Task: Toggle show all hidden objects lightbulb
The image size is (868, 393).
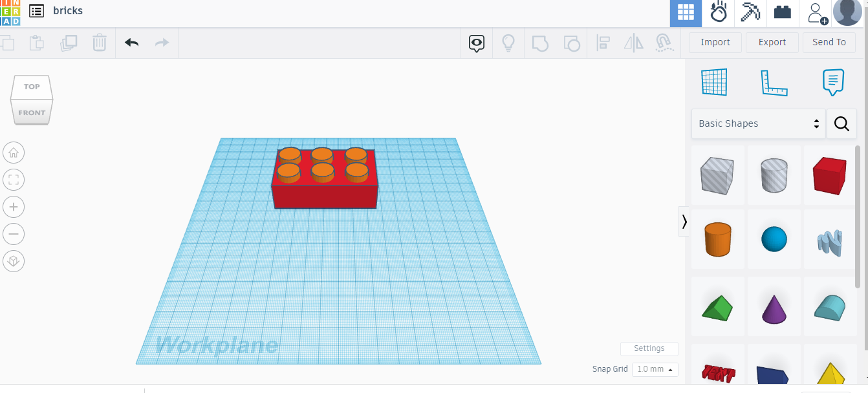Action: click(508, 43)
